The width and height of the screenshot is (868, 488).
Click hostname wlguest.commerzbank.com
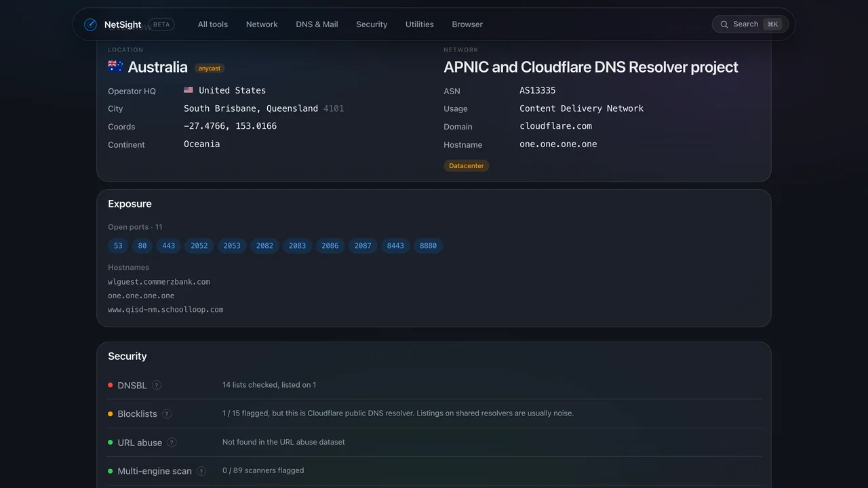pos(159,282)
